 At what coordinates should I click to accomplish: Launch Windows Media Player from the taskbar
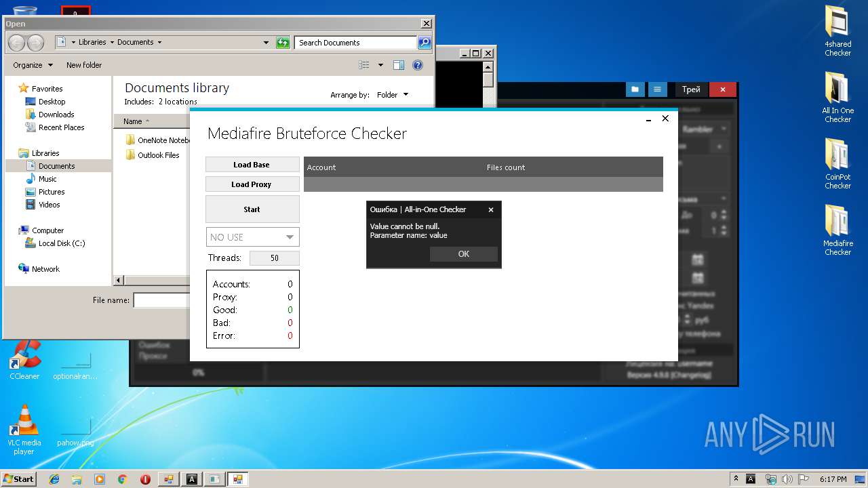tap(100, 479)
